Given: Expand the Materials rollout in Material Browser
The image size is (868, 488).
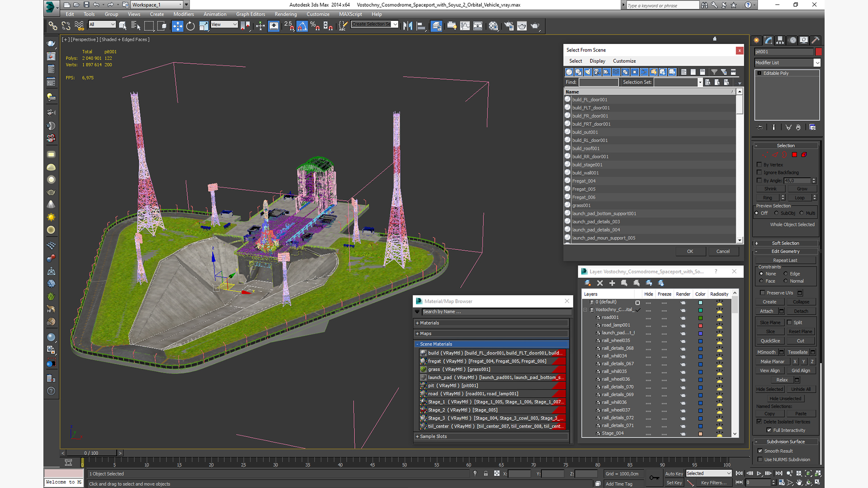Looking at the screenshot, I should click(491, 323).
